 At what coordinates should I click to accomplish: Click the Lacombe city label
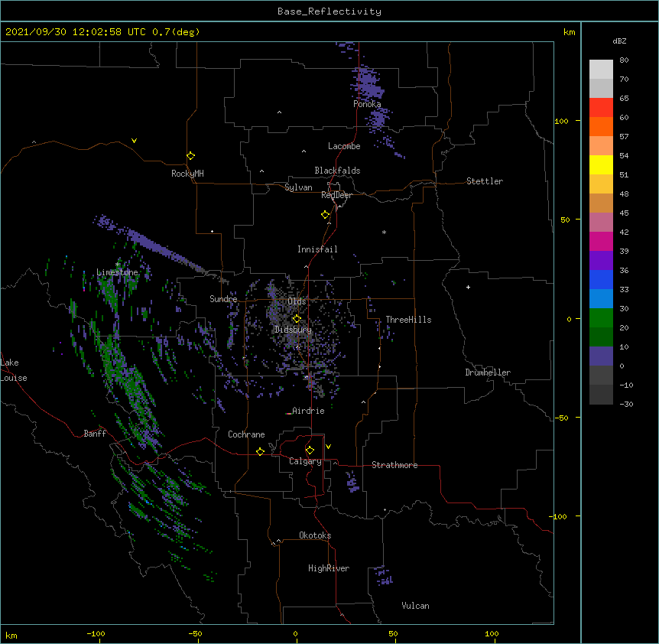[x=344, y=146]
